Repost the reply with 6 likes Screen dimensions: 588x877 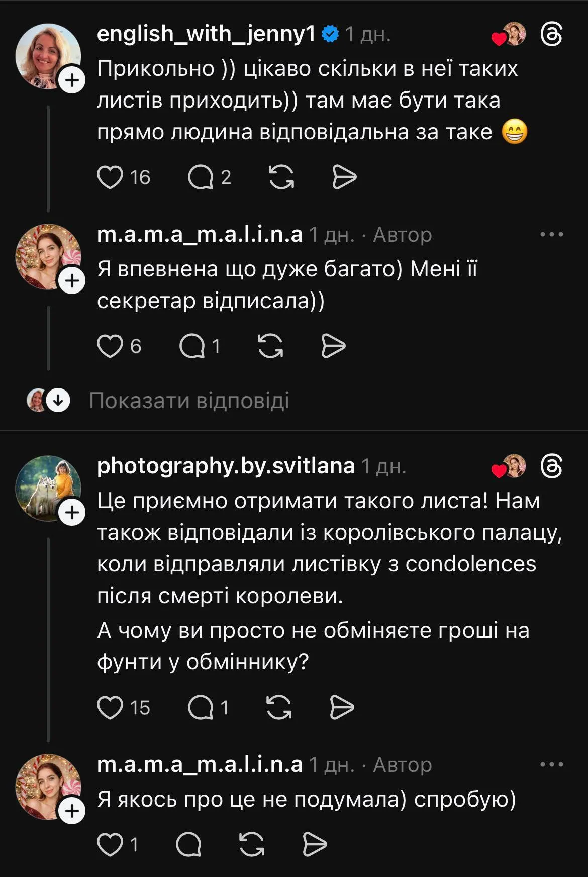270,346
